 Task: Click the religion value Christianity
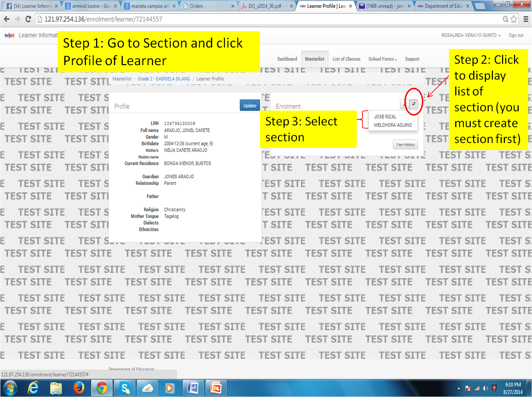click(175, 210)
